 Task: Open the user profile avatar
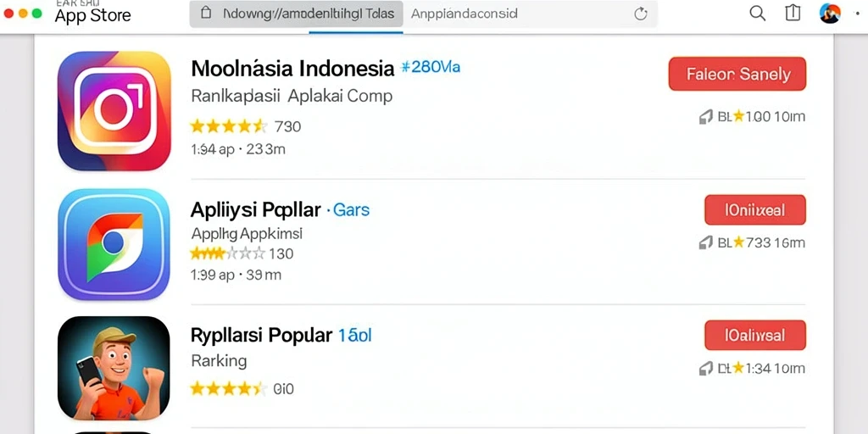(x=830, y=13)
